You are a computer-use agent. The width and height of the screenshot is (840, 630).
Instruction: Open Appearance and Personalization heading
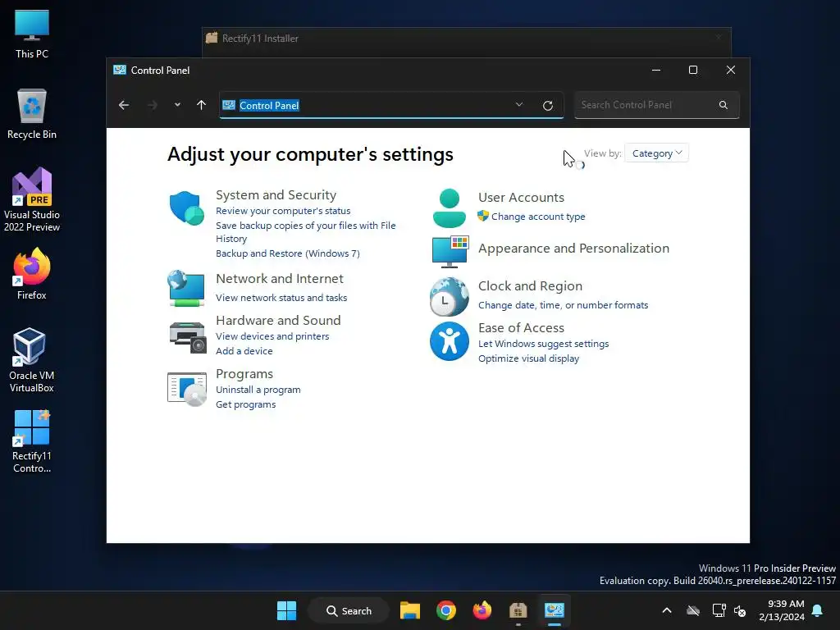[x=573, y=249]
